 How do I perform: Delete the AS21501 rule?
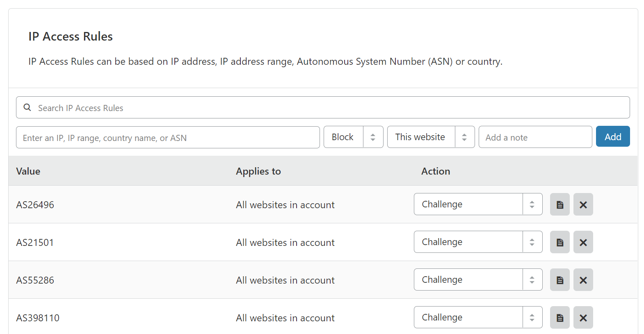(x=583, y=242)
